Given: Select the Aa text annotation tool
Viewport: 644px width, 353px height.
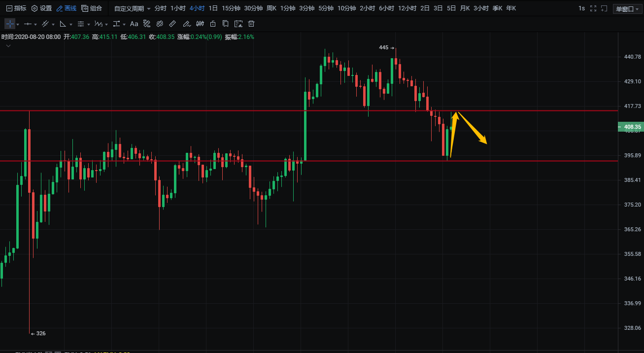Looking at the screenshot, I should [134, 24].
